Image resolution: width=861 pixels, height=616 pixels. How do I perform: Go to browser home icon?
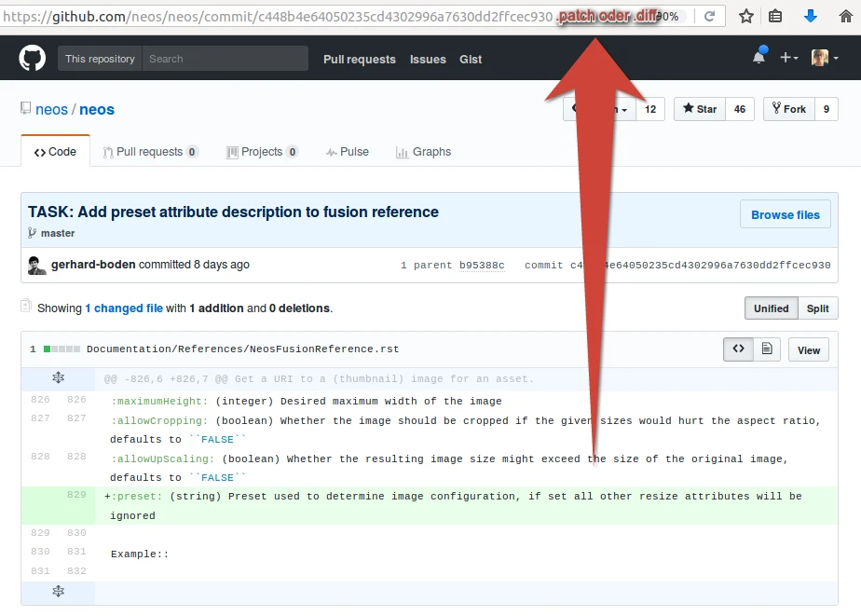846,16
